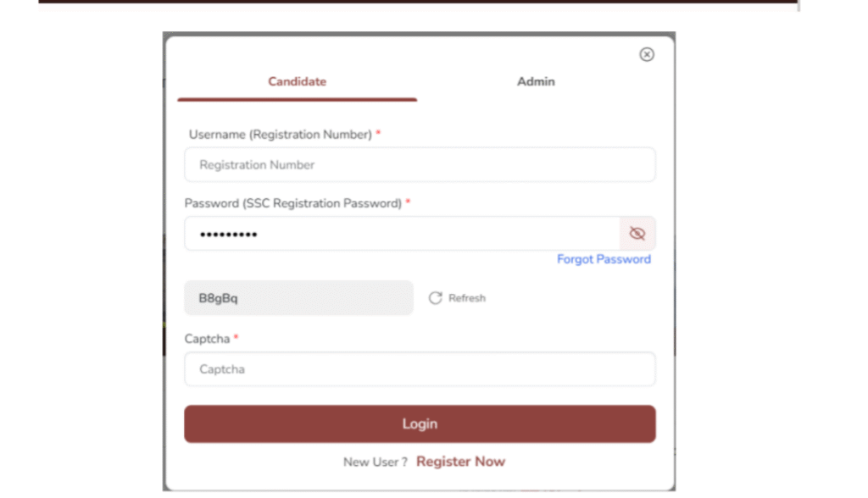Click the masked password dots
Image resolution: width=868 pixels, height=498 pixels.
(x=228, y=235)
